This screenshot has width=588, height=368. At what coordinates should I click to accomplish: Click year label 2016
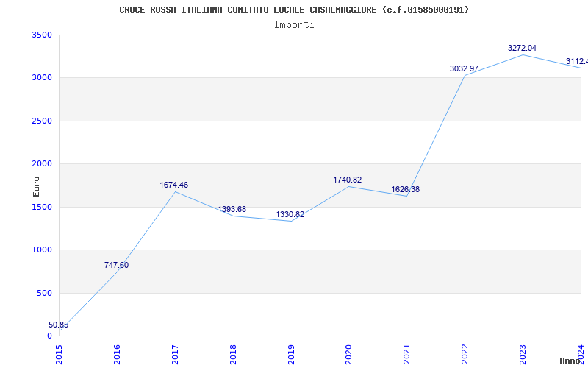(117, 354)
